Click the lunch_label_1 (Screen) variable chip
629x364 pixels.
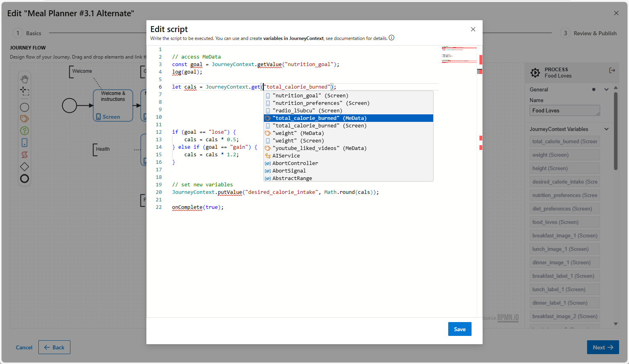(x=565, y=289)
